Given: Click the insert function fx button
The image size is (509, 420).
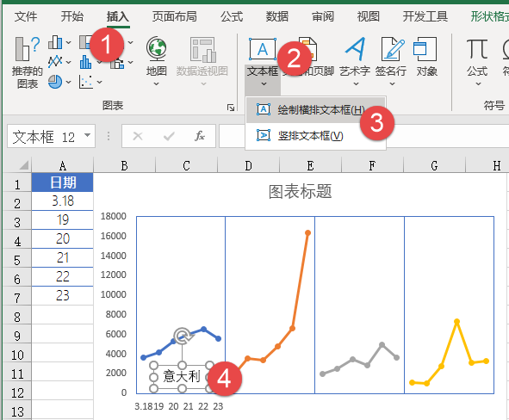Looking at the screenshot, I should tap(200, 136).
